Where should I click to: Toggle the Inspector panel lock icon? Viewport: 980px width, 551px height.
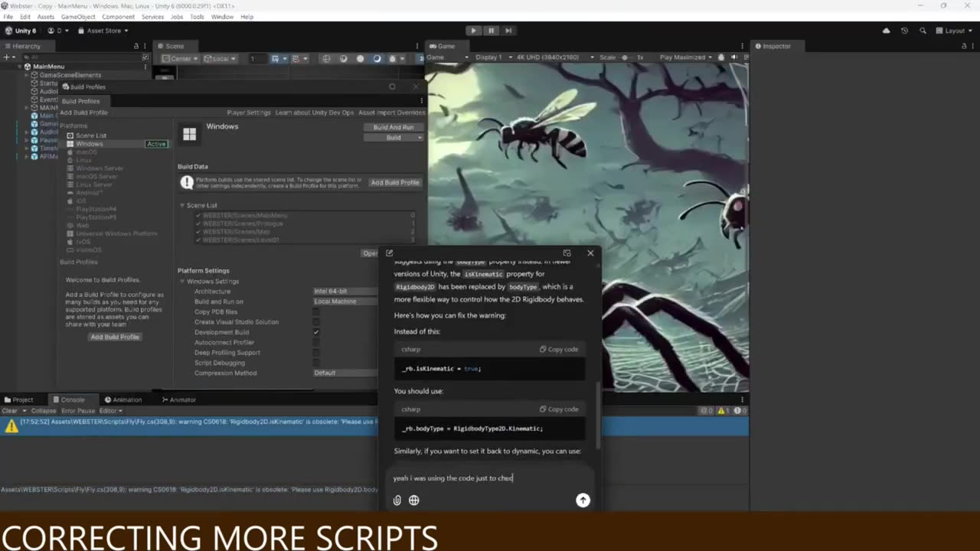(965, 46)
